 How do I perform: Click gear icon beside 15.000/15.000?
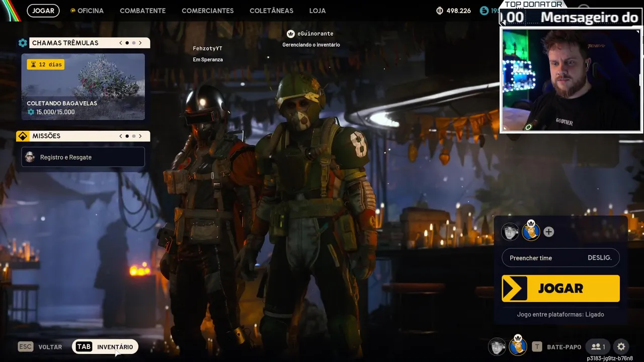[x=31, y=112]
